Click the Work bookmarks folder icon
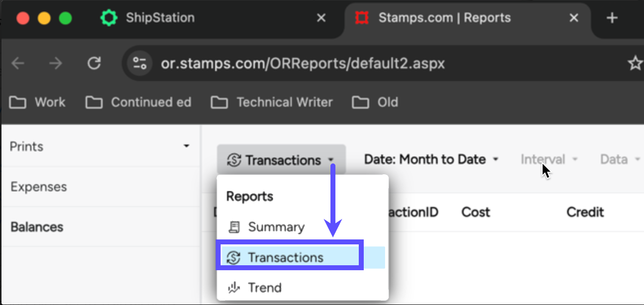 point(16,102)
